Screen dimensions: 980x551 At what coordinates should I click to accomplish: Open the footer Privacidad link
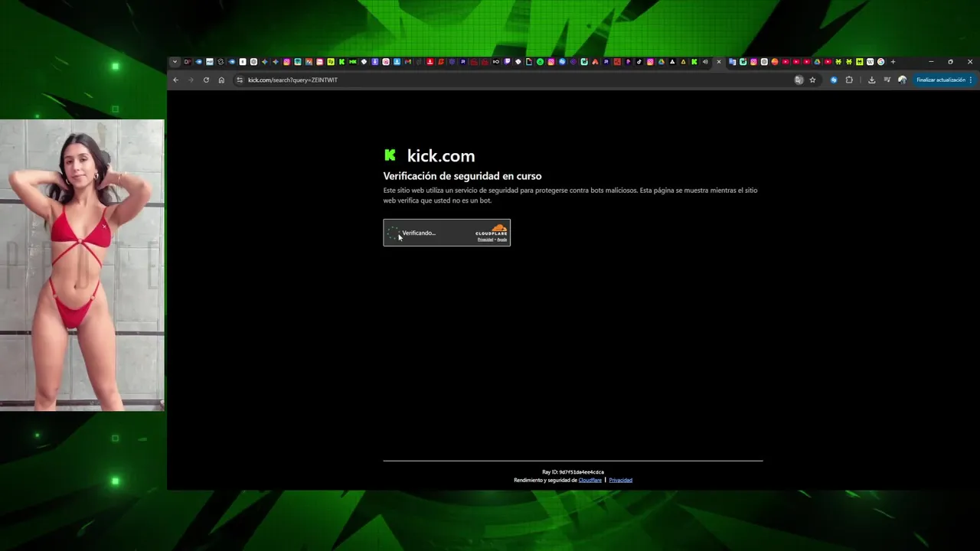621,480
